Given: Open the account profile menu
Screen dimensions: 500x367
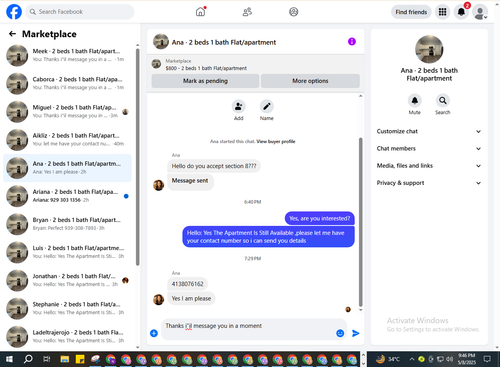Looking at the screenshot, I should pos(480,12).
